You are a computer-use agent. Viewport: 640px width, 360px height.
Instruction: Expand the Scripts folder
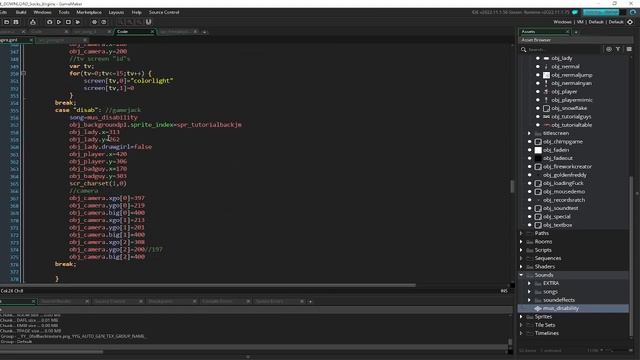(521, 250)
